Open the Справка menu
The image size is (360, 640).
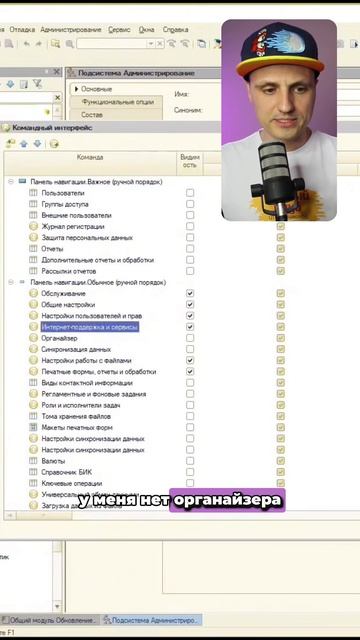176,30
